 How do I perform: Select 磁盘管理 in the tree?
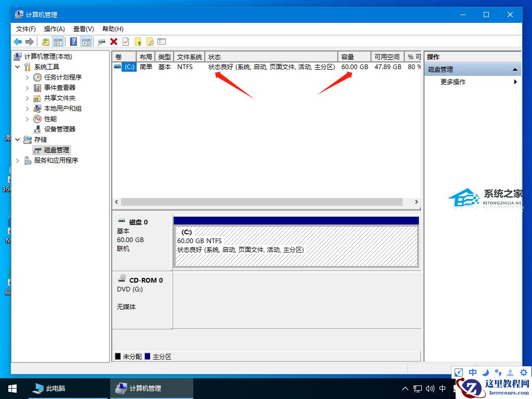(56, 150)
